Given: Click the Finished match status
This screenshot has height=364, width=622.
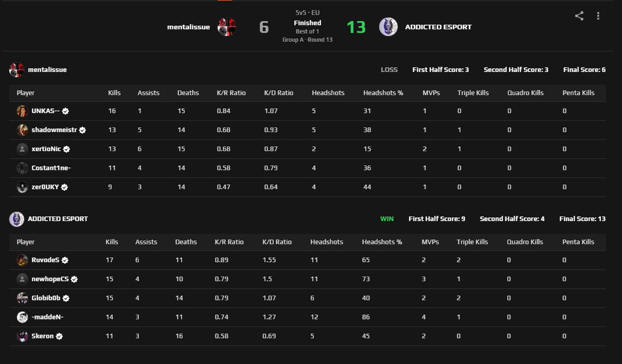Looking at the screenshot, I should [307, 23].
